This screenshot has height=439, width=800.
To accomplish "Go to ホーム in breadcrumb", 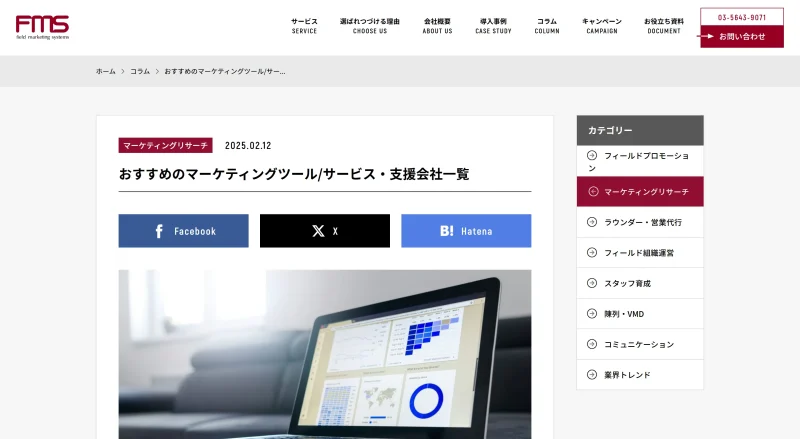I will (106, 71).
